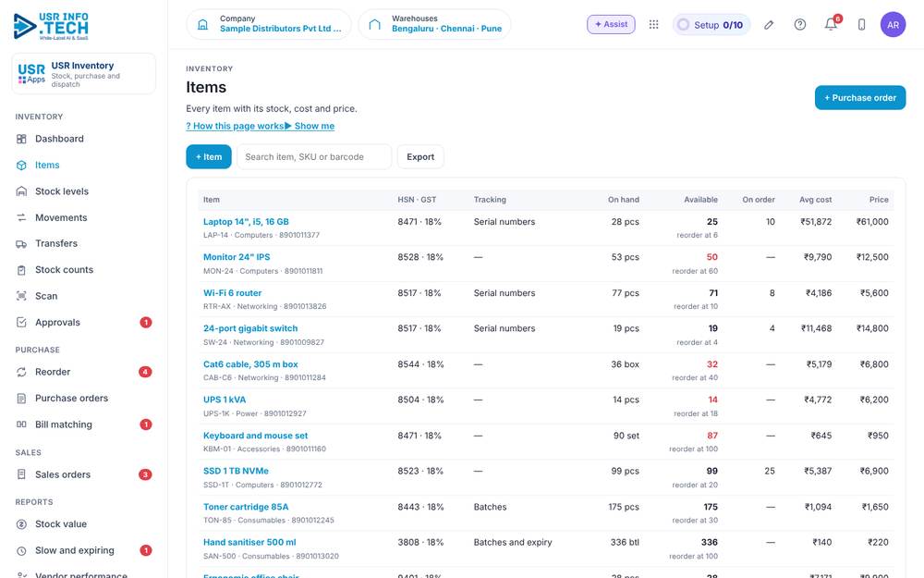Click the Stock value rupee icon
The image size is (924, 578).
point(21,524)
